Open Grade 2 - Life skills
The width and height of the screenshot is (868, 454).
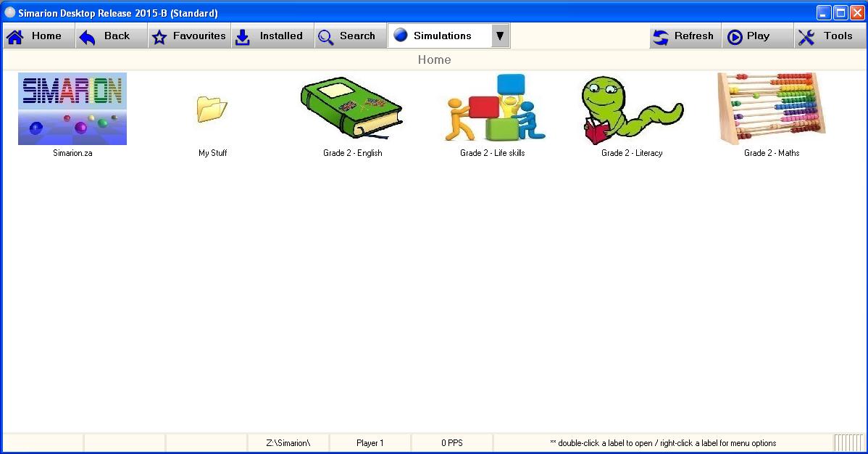pos(493,109)
